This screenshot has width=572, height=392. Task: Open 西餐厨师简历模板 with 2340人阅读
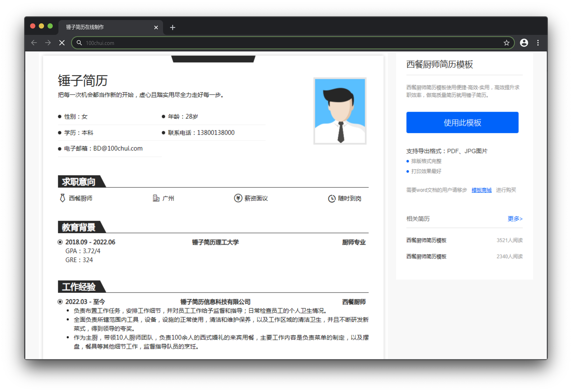464,256
